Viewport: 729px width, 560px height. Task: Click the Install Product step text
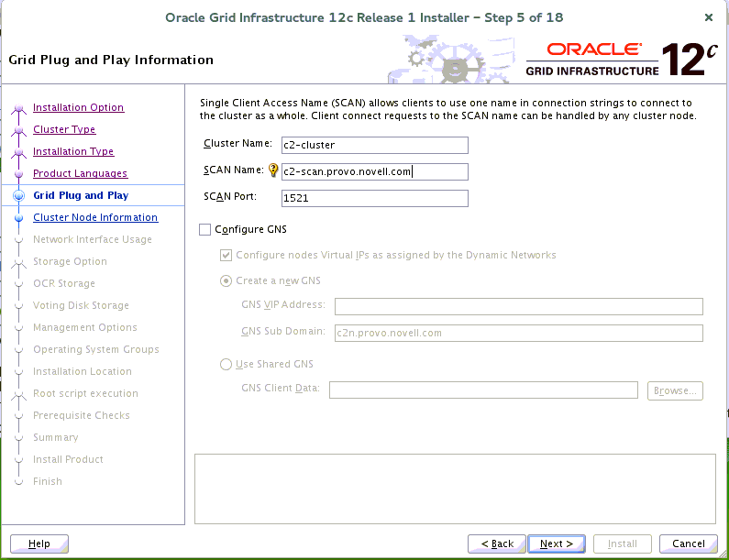tap(69, 459)
